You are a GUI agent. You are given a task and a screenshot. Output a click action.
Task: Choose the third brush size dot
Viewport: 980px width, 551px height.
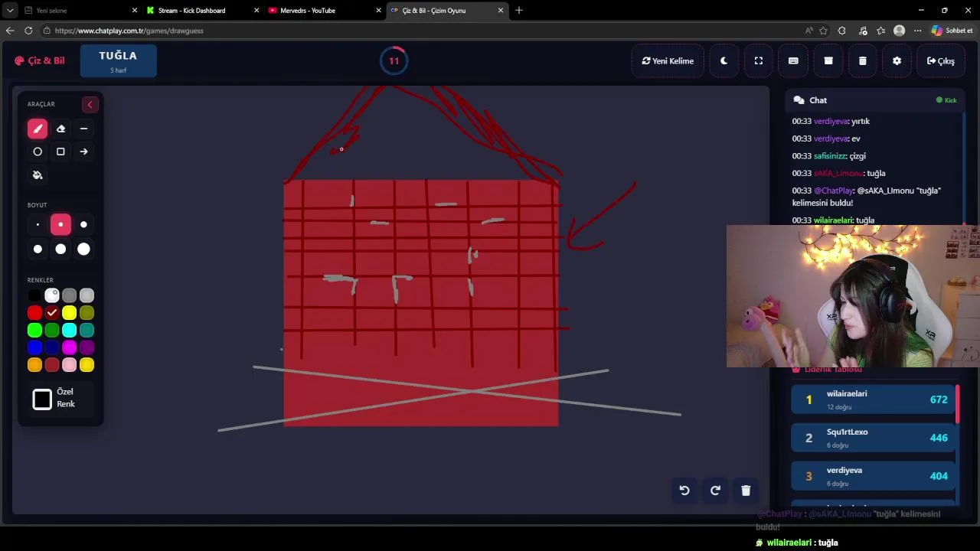[83, 225]
